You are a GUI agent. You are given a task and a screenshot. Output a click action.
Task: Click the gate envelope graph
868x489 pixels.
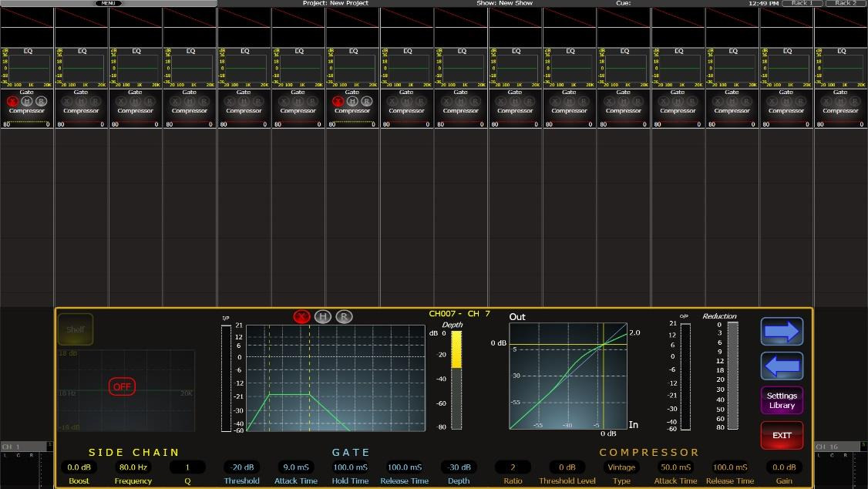[335, 378]
